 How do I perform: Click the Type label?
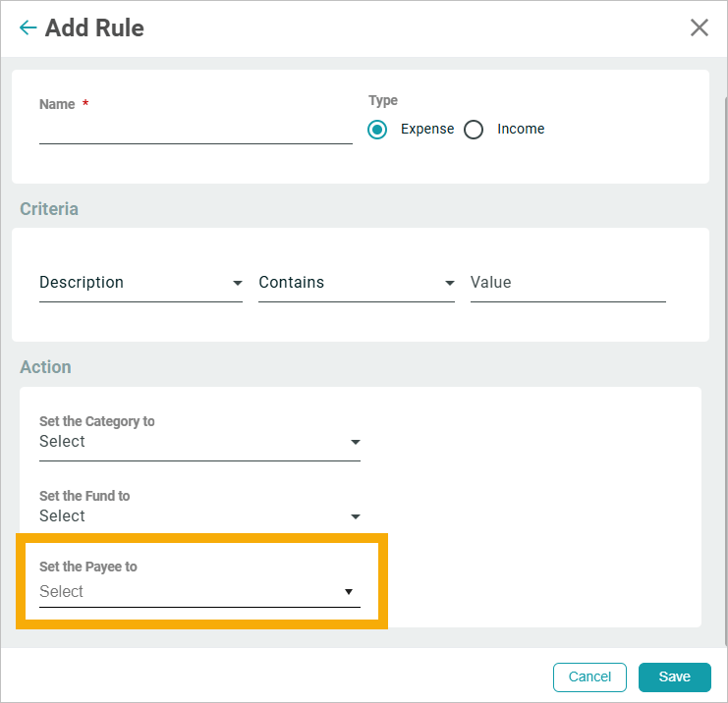pos(383,100)
